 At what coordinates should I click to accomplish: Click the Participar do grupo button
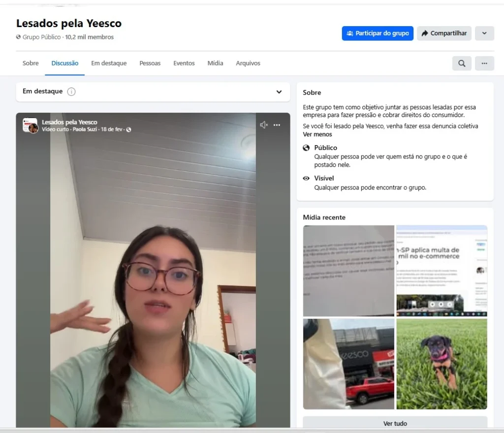[378, 33]
